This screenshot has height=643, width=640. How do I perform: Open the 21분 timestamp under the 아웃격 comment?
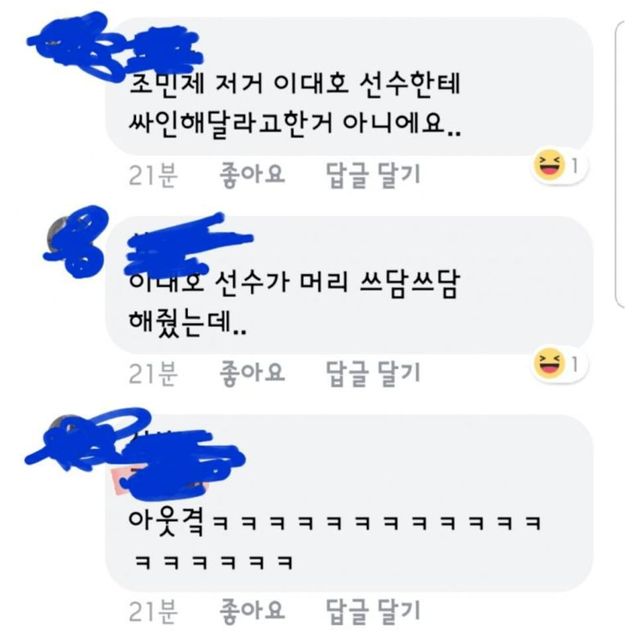click(x=153, y=611)
